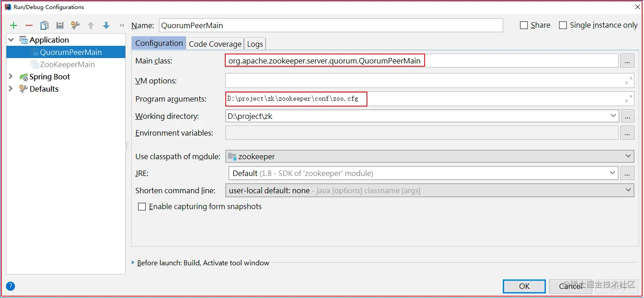Click into the Main class field

(x=422, y=61)
